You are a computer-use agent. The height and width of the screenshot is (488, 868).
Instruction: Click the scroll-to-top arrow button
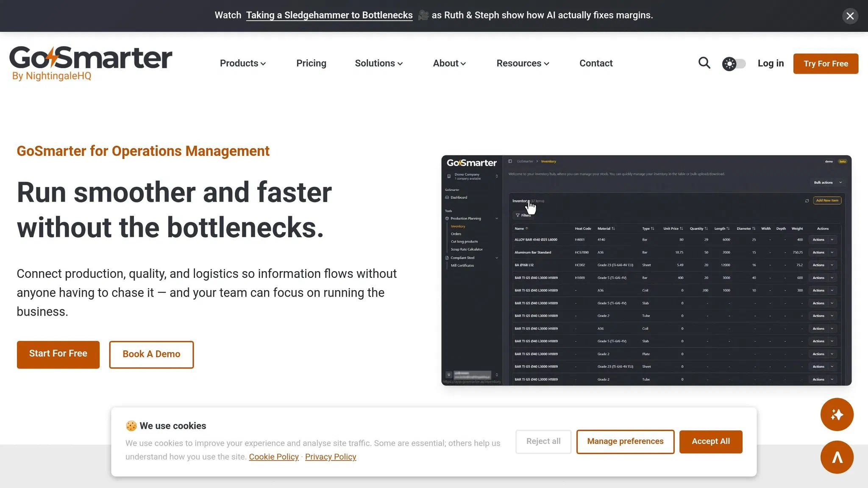pos(837,457)
